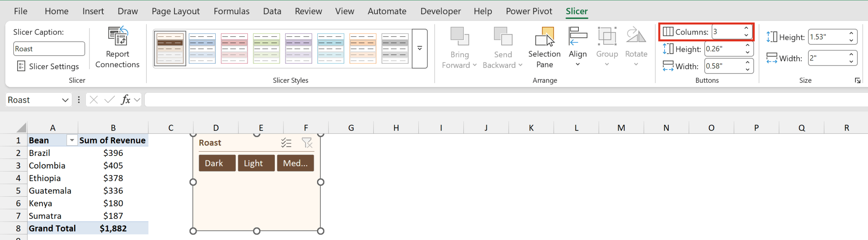Open the Formulas tab
Screen dimensions: 868x240
click(x=232, y=11)
